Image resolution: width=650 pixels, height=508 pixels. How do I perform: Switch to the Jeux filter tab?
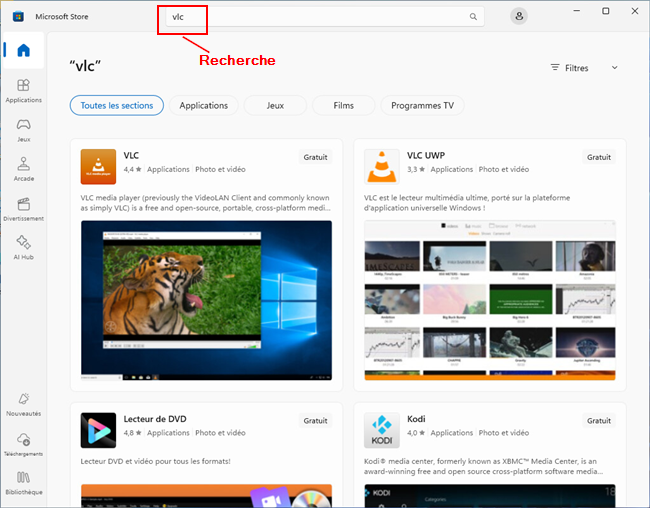[275, 105]
